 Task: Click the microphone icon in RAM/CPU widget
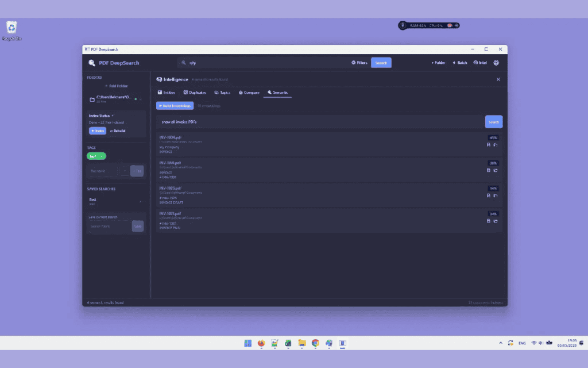point(403,25)
